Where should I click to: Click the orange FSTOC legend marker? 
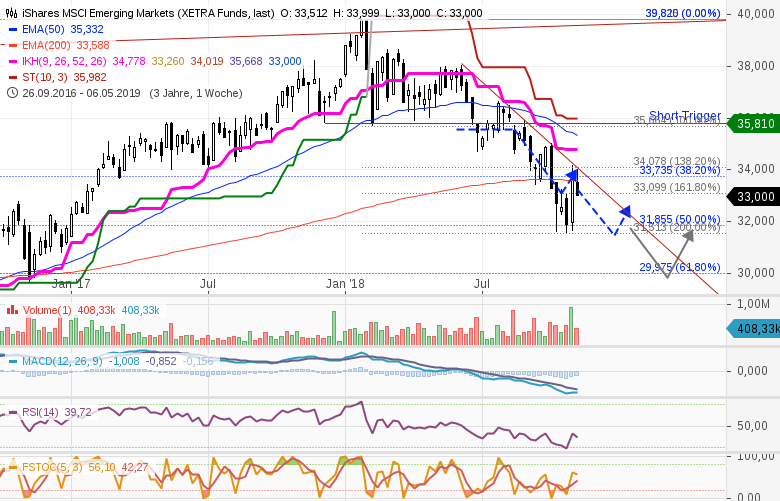[13, 468]
